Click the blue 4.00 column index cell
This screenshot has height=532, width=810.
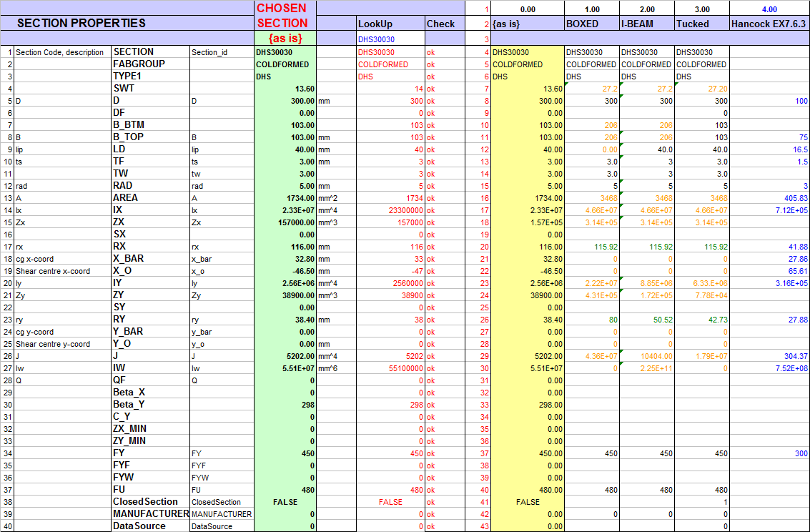point(769,9)
